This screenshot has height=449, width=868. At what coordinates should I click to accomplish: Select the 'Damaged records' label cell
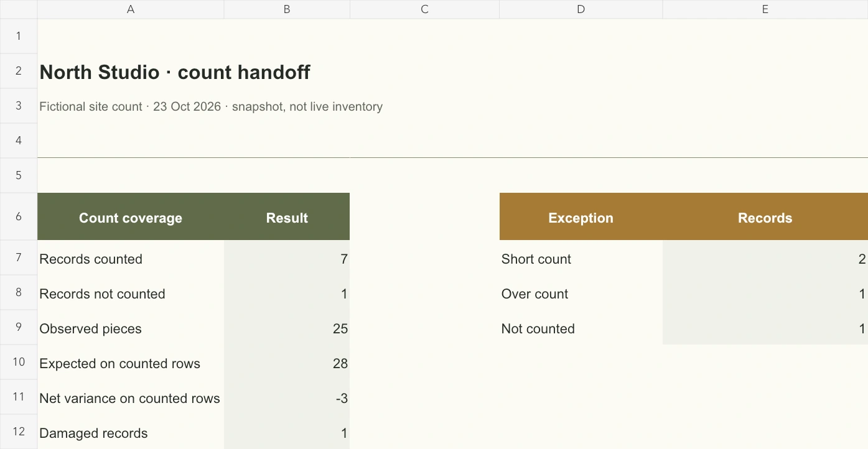tap(131, 432)
